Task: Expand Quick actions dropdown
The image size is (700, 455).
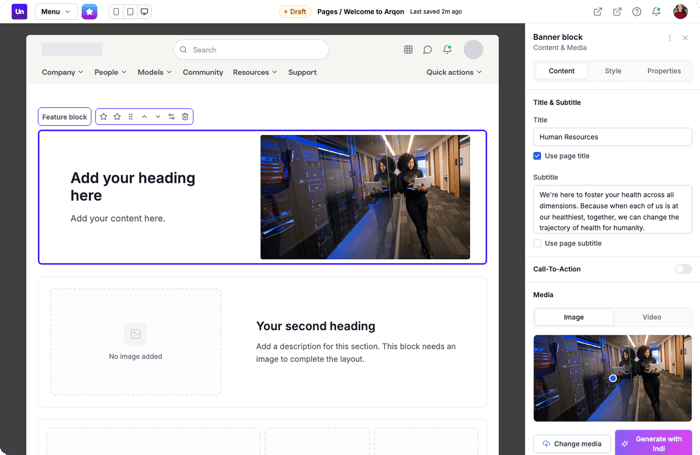Action: tap(454, 73)
